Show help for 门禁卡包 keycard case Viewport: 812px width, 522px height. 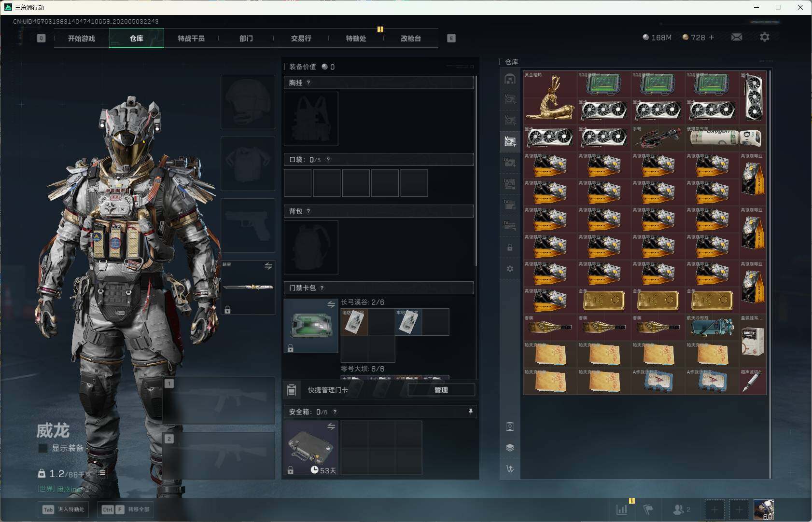click(322, 288)
